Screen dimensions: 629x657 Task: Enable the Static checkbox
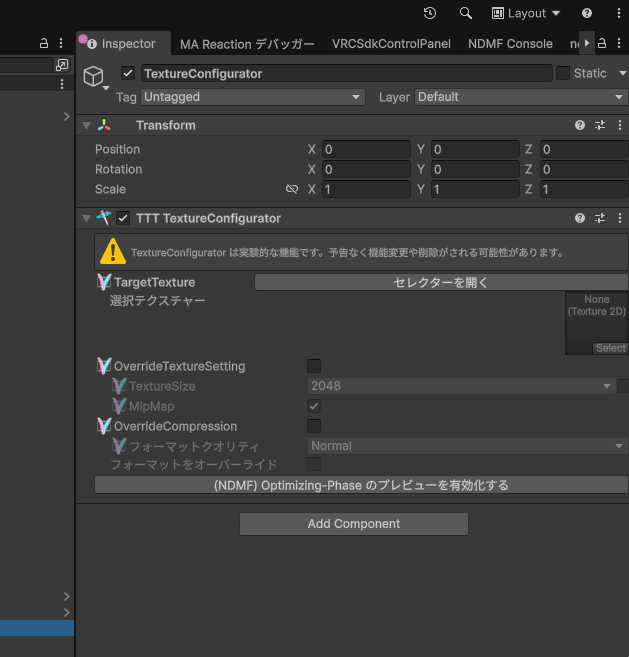coord(562,73)
